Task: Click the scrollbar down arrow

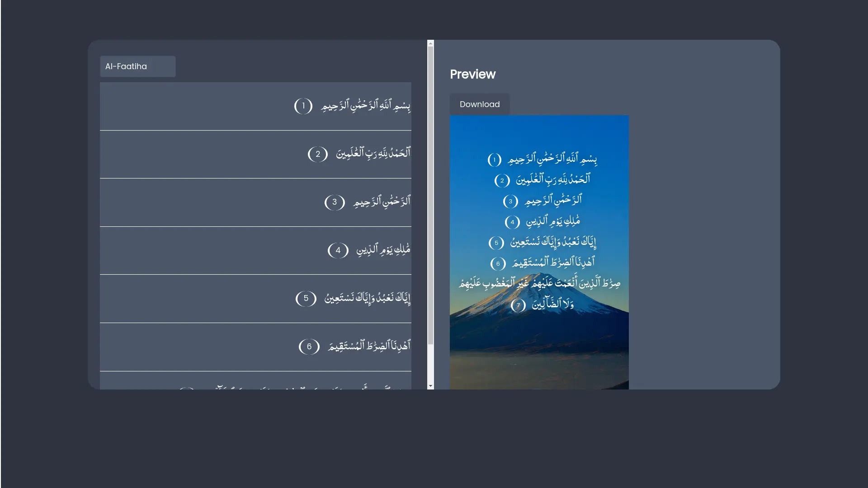Action: [430, 386]
